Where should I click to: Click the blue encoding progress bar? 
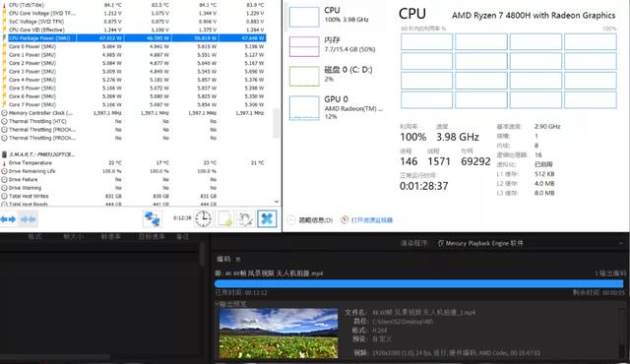tap(419, 283)
